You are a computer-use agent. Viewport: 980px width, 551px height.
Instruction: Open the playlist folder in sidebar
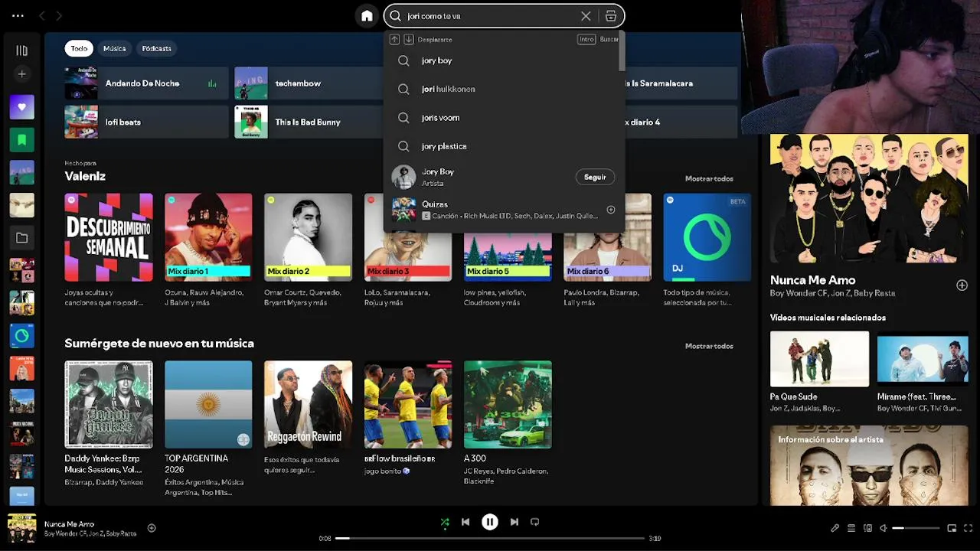[21, 238]
